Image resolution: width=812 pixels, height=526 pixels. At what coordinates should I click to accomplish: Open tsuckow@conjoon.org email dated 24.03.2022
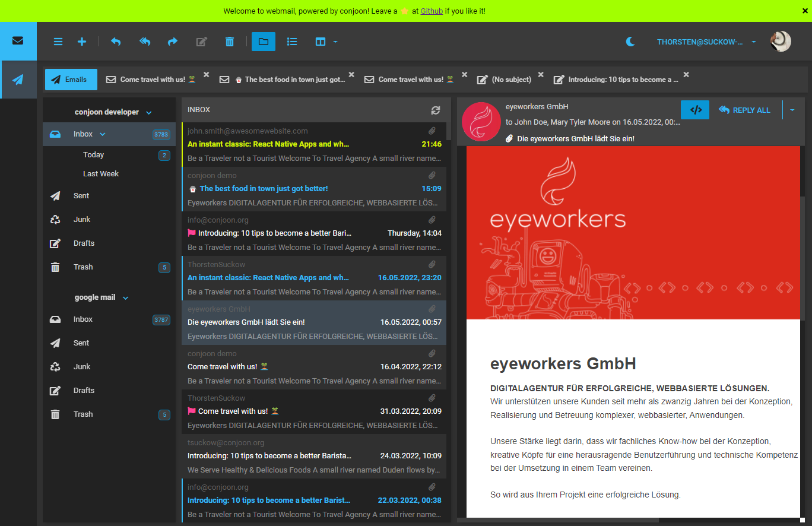[314, 457]
